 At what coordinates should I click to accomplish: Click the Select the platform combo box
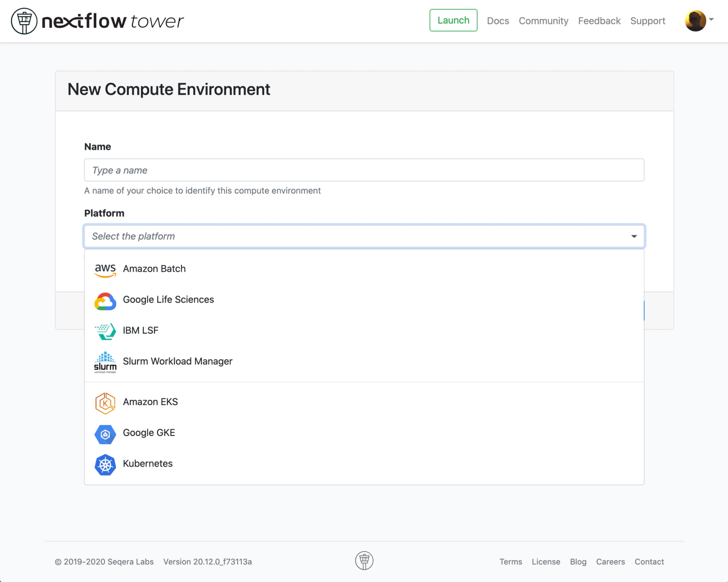point(364,236)
